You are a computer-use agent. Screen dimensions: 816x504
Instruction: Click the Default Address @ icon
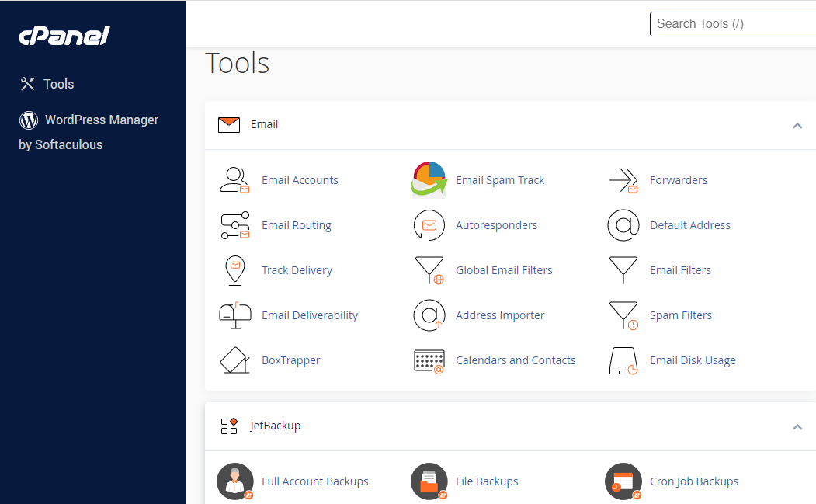623,225
